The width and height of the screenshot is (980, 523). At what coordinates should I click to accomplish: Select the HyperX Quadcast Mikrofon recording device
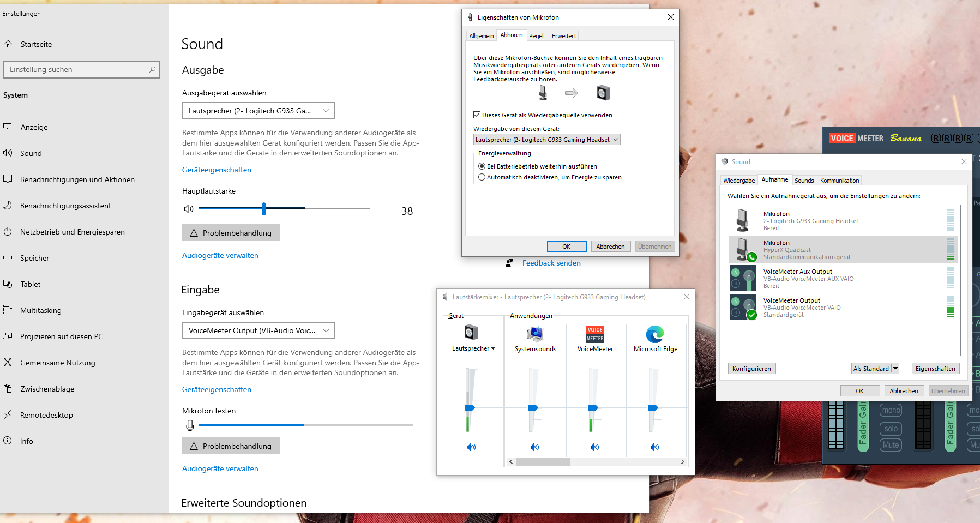coord(843,250)
